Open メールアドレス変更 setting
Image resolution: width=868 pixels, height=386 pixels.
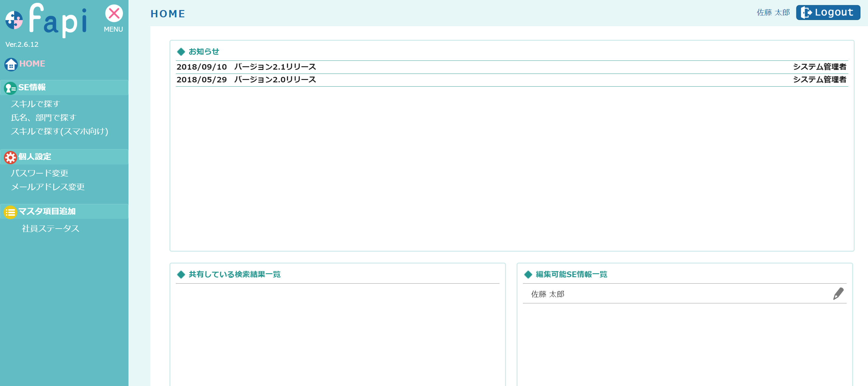pos(48,187)
